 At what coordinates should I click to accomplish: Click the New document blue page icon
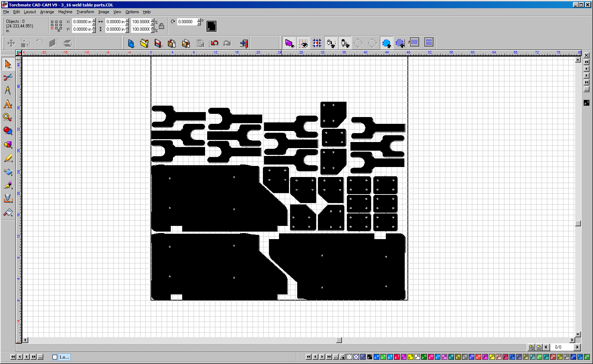pos(131,43)
